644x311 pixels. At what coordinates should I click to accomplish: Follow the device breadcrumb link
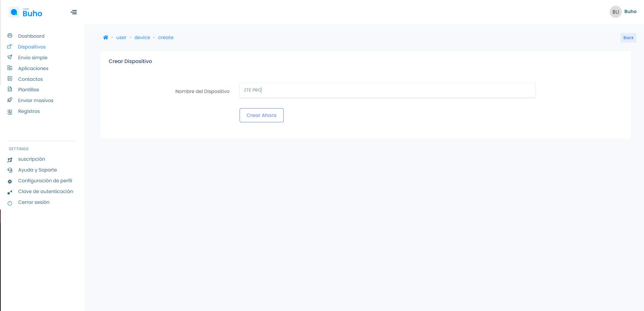click(142, 37)
